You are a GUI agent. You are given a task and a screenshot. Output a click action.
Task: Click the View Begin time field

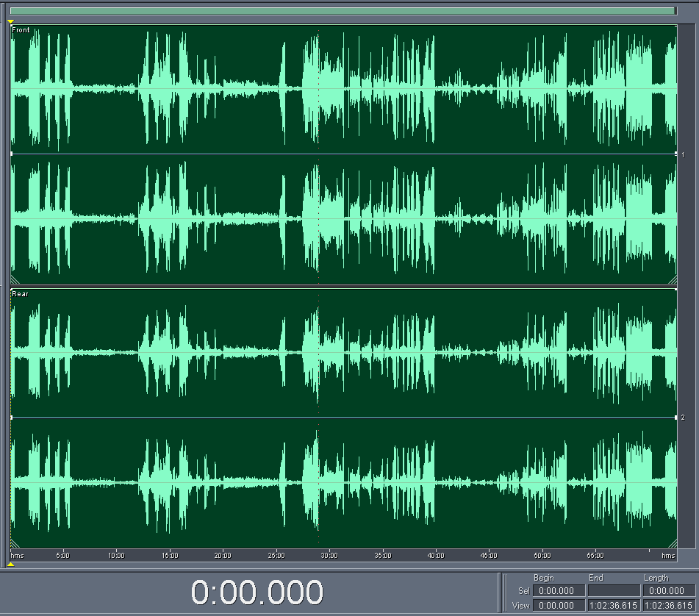(559, 606)
